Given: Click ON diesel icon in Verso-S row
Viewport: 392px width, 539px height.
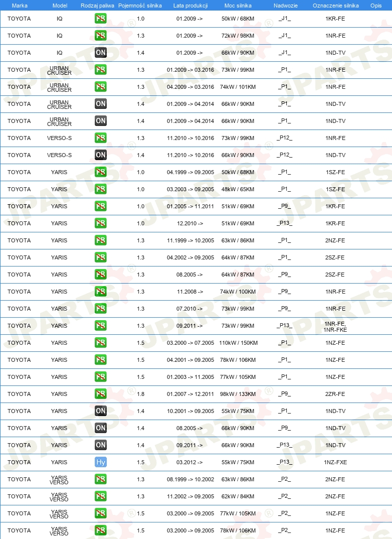Looking at the screenshot, I should [101, 155].
